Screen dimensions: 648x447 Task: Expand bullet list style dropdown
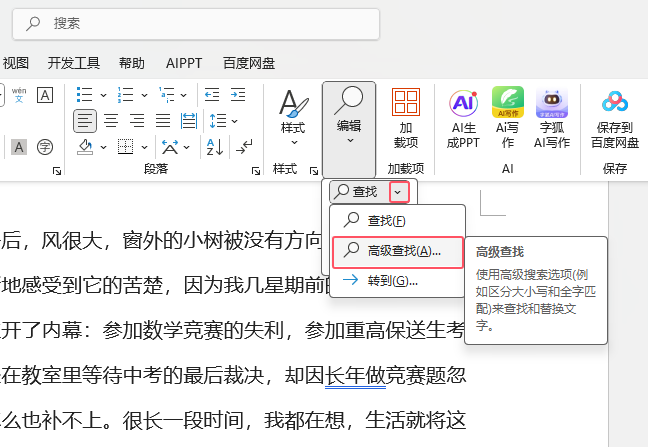point(103,95)
